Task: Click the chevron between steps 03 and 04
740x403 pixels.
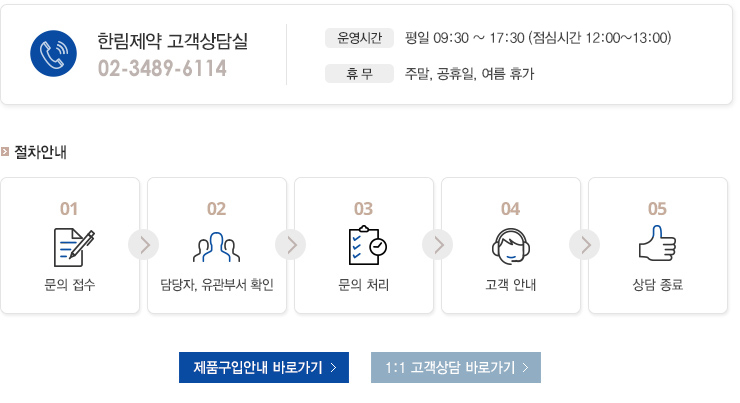Action: coord(437,244)
